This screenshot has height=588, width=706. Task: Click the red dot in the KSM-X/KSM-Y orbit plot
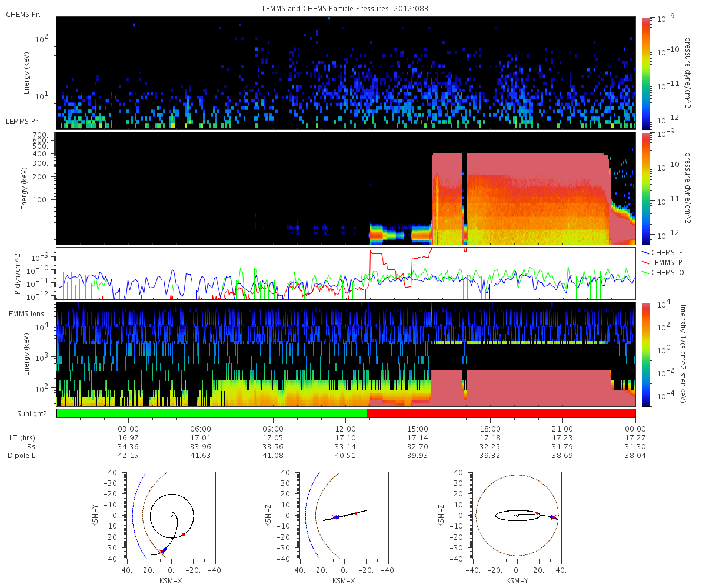183,534
